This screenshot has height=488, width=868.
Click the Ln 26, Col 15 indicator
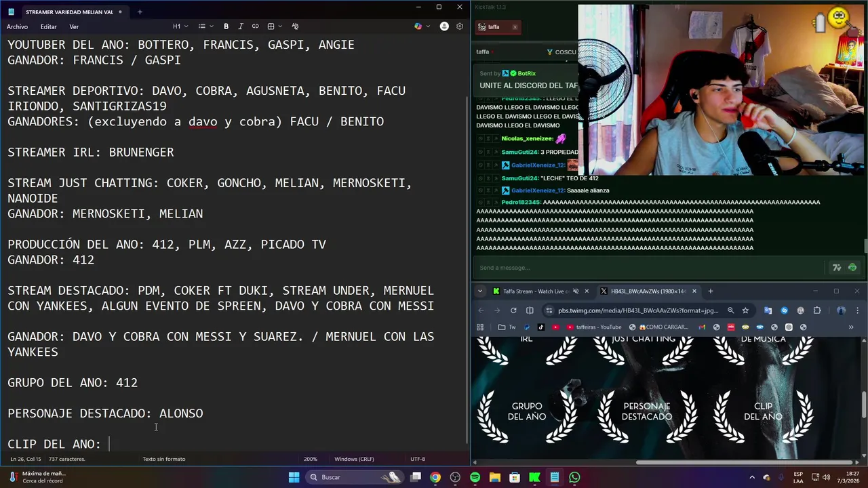point(25,459)
